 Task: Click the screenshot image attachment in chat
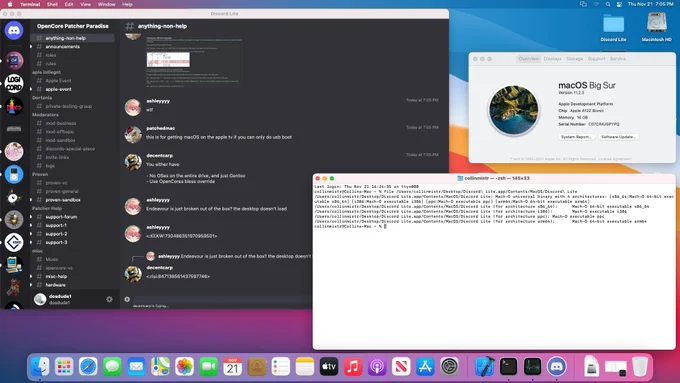click(194, 62)
